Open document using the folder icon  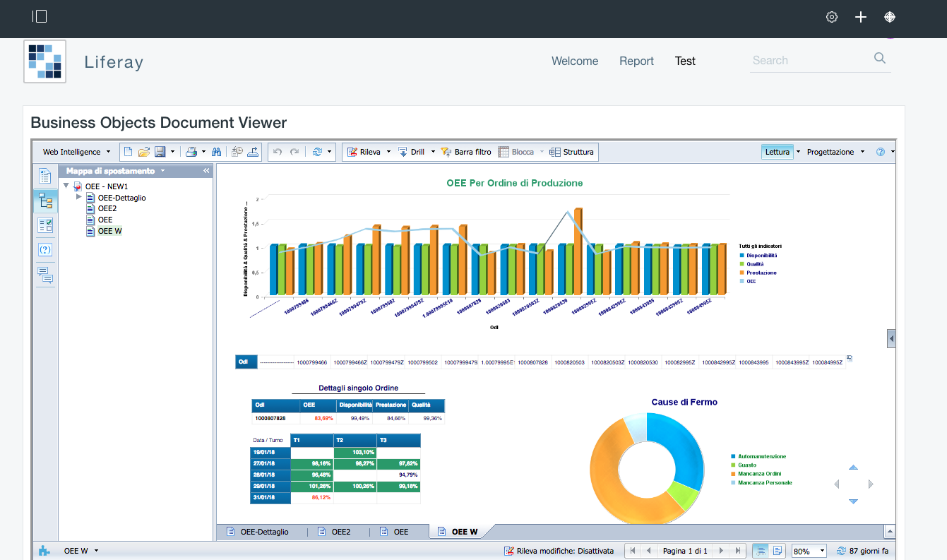pos(144,152)
